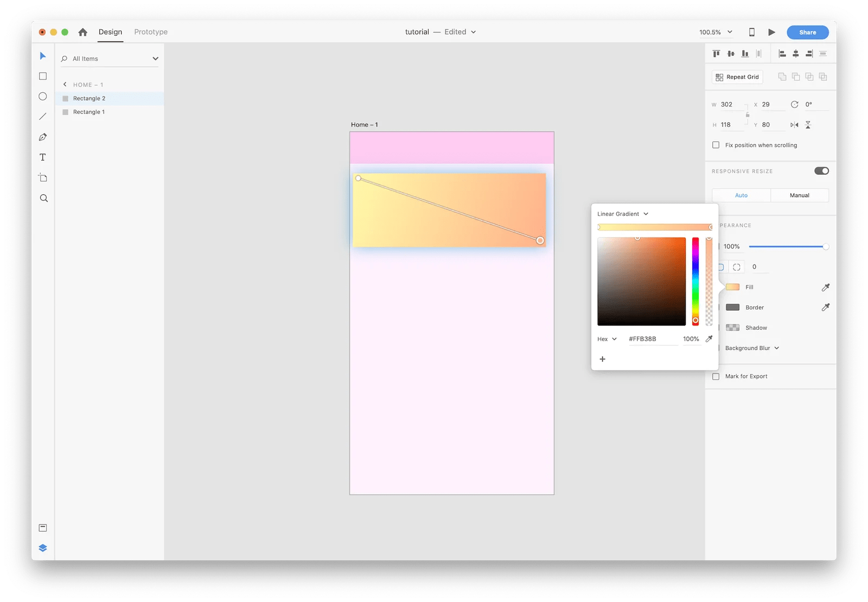Image resolution: width=868 pixels, height=602 pixels.
Task: Open the mobile device preview
Action: (x=752, y=32)
